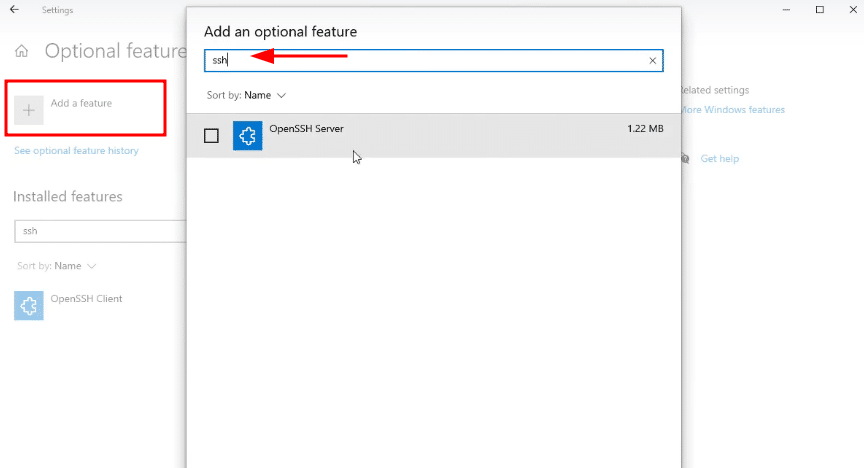Click the Add an optional feature search field

pos(430,61)
